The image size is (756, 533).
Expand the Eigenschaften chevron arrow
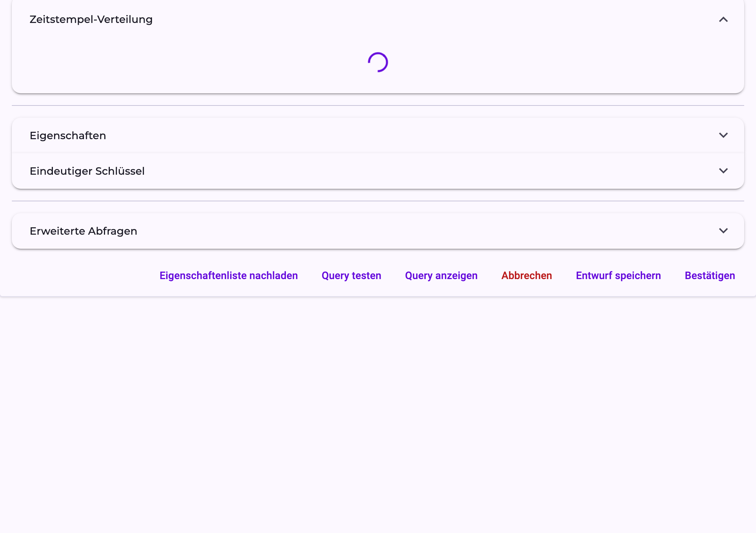(x=723, y=135)
